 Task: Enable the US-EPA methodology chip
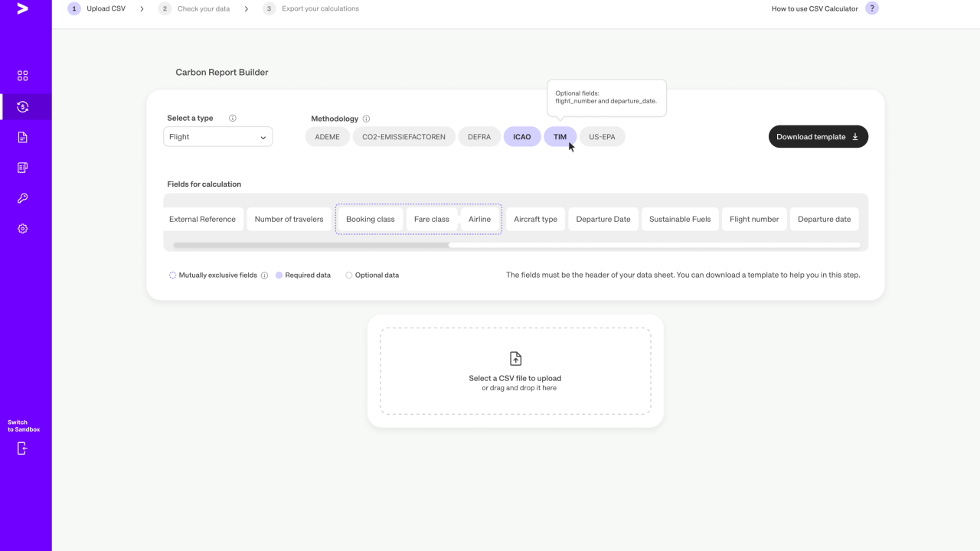coord(602,137)
